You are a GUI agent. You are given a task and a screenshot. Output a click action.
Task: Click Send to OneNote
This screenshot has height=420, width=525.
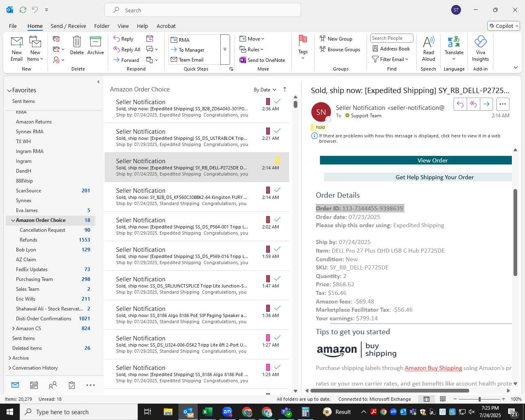262,60
